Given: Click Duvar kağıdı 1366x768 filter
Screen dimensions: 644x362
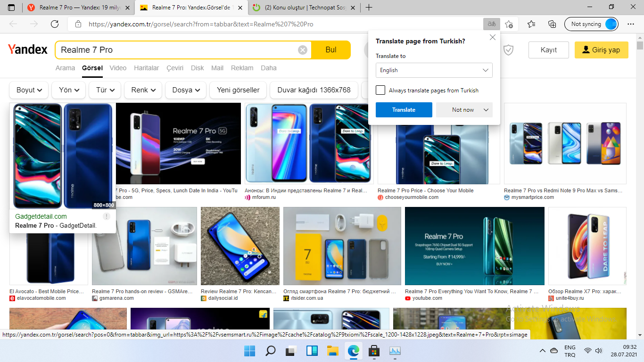Looking at the screenshot, I should click(x=314, y=90).
